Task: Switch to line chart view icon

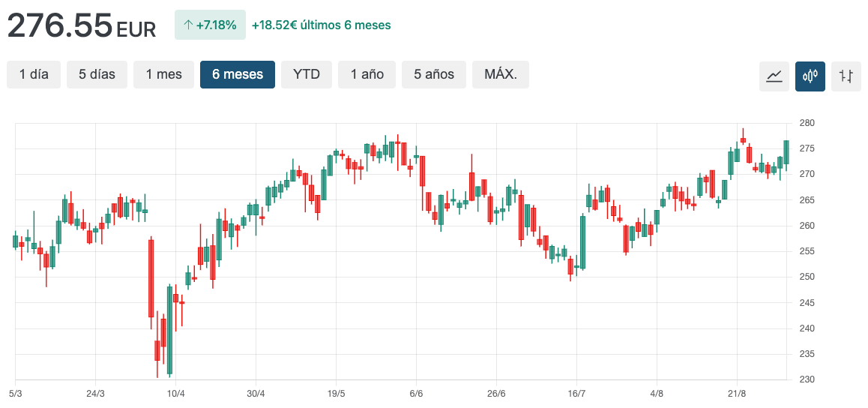Action: coord(774,76)
